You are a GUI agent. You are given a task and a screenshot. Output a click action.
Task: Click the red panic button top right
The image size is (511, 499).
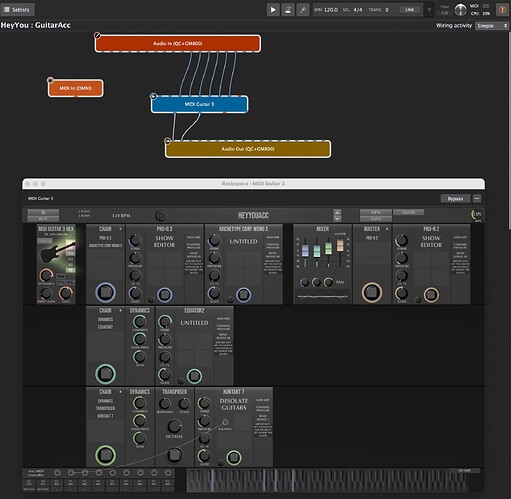click(502, 10)
